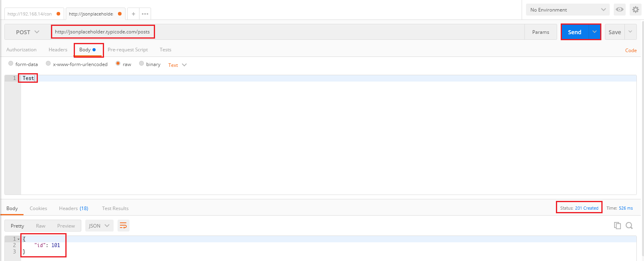
Task: Collapse the JSON object fold arrow
Action: pos(18,239)
